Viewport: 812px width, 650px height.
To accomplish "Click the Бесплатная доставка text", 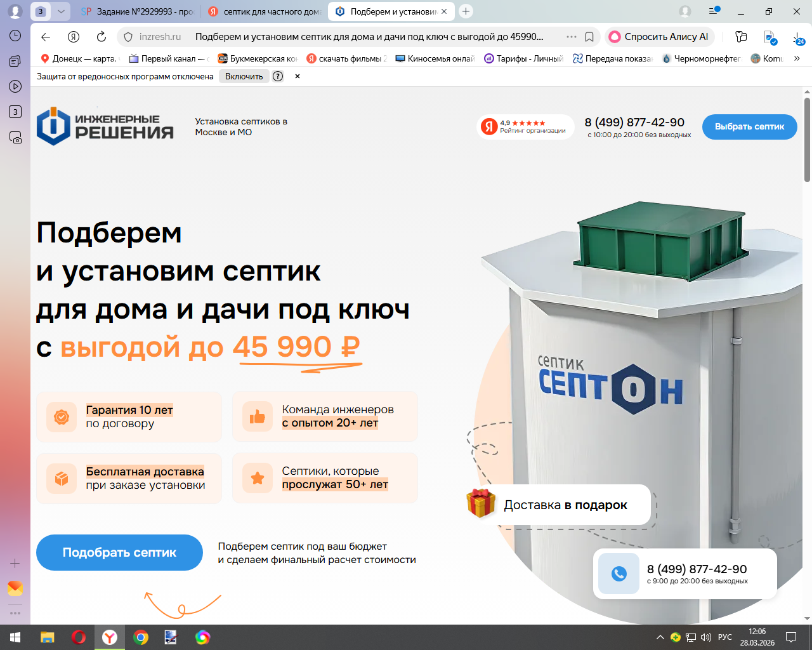I will point(145,472).
